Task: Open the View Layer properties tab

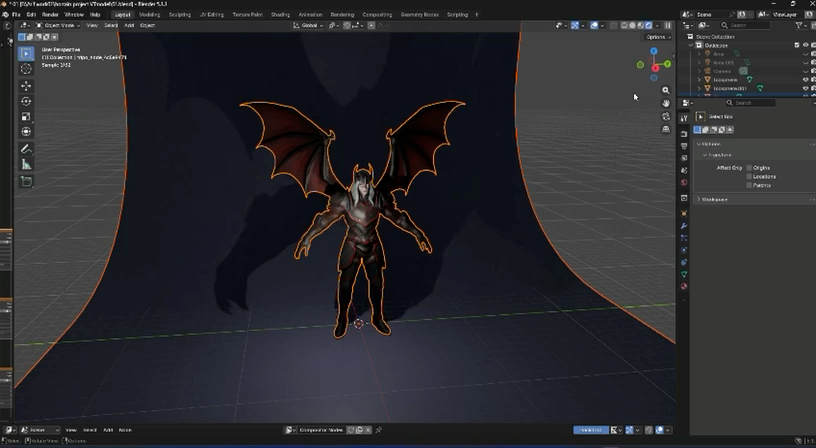Action: coord(684,158)
